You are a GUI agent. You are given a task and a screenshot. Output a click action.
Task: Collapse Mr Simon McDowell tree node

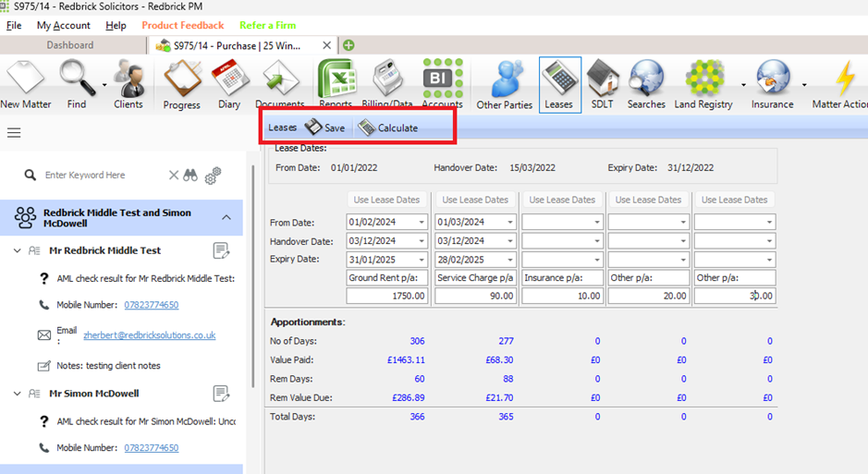(18, 394)
